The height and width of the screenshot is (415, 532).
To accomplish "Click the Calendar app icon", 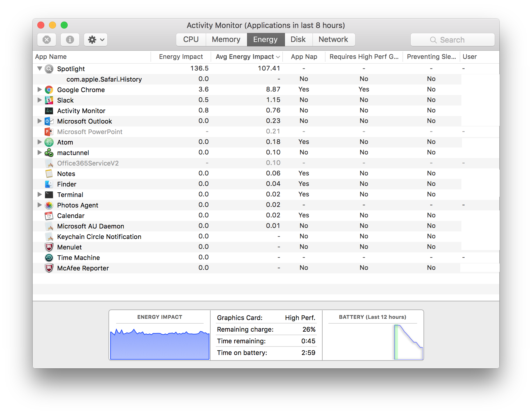I will pyautogui.click(x=49, y=216).
